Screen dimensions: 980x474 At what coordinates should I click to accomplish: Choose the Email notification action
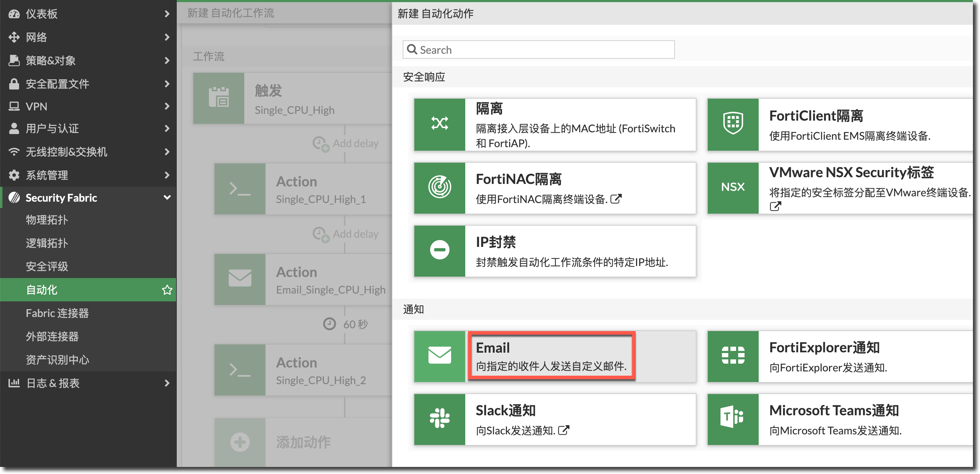(555, 356)
